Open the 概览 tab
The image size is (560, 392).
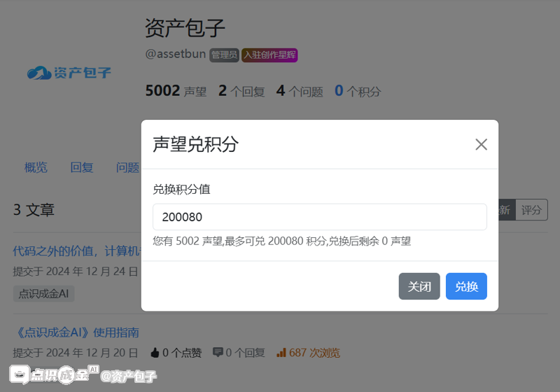point(36,167)
